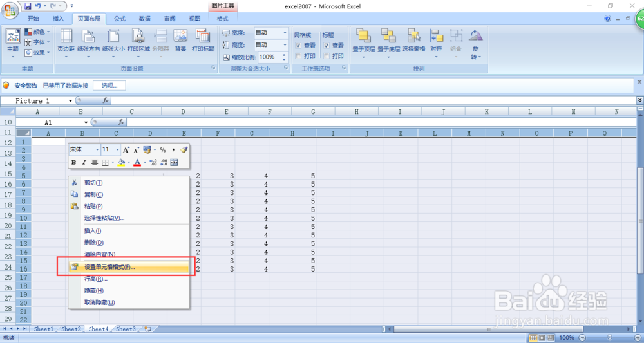
Task: Open the Sheet3 worksheet tab
Action: click(x=126, y=329)
